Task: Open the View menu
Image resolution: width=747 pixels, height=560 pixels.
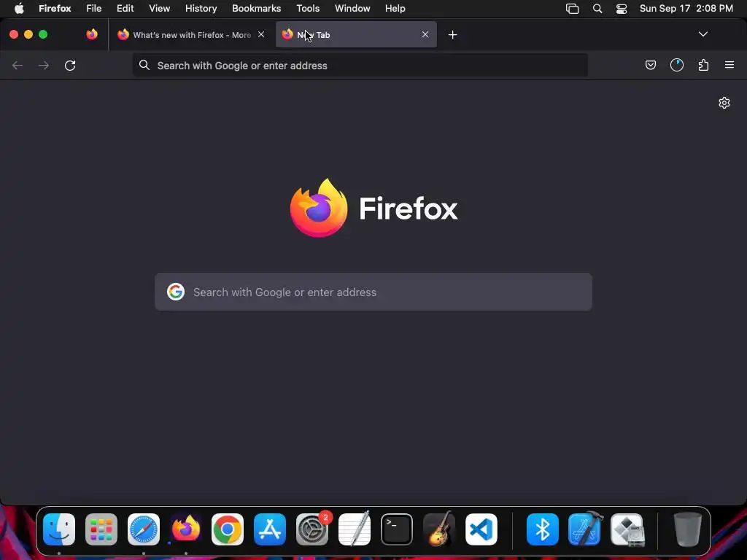Action: click(160, 9)
